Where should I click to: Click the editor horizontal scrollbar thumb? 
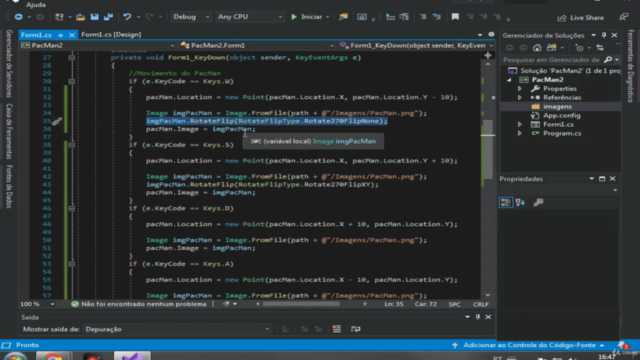point(300,304)
